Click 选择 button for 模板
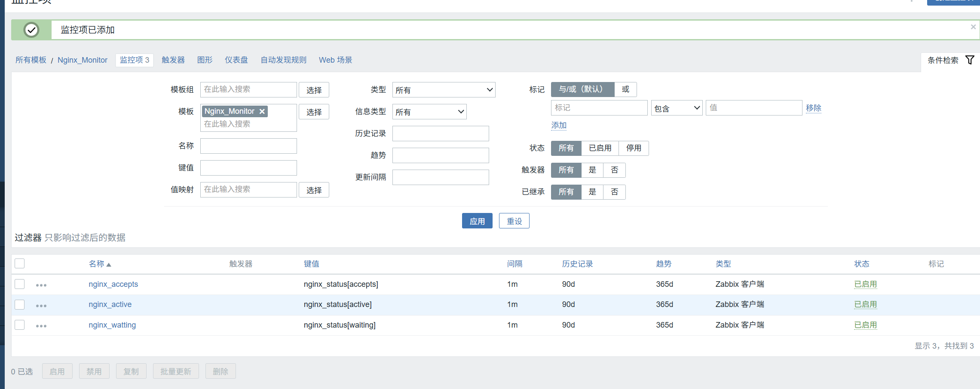Screen dimensions: 980x389 [314, 112]
